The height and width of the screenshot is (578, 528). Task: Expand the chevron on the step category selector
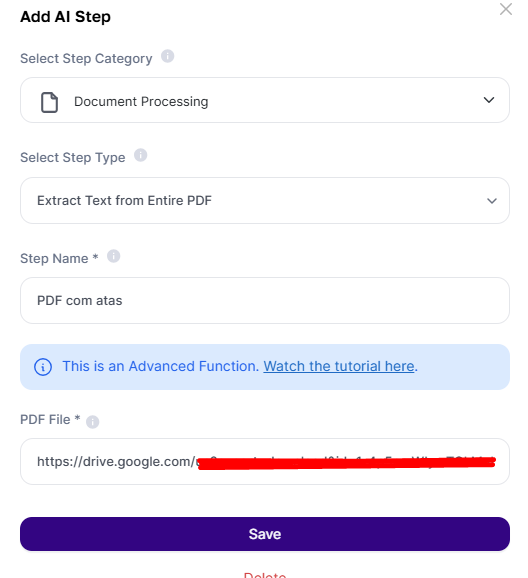[x=489, y=100]
